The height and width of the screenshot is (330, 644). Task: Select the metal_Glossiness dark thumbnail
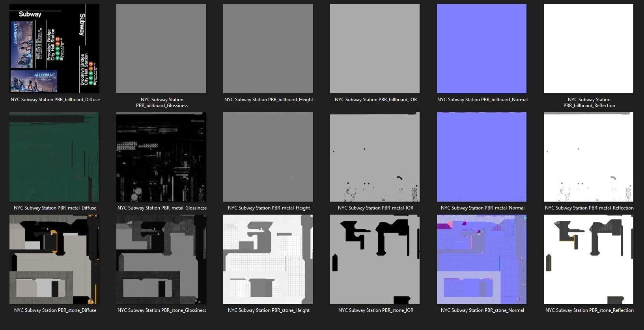click(161, 157)
